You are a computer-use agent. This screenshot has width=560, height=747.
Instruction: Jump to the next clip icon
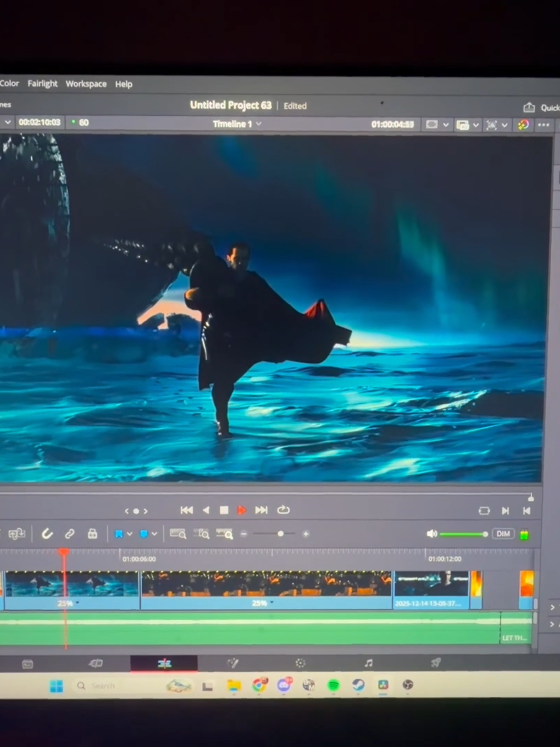click(x=505, y=511)
